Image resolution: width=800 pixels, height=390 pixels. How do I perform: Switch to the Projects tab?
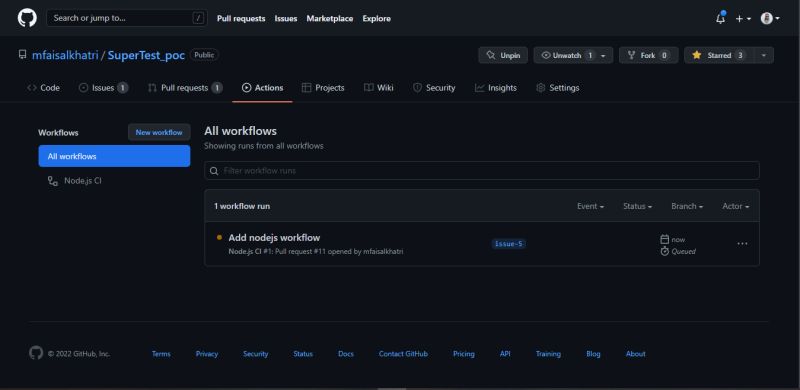click(323, 88)
